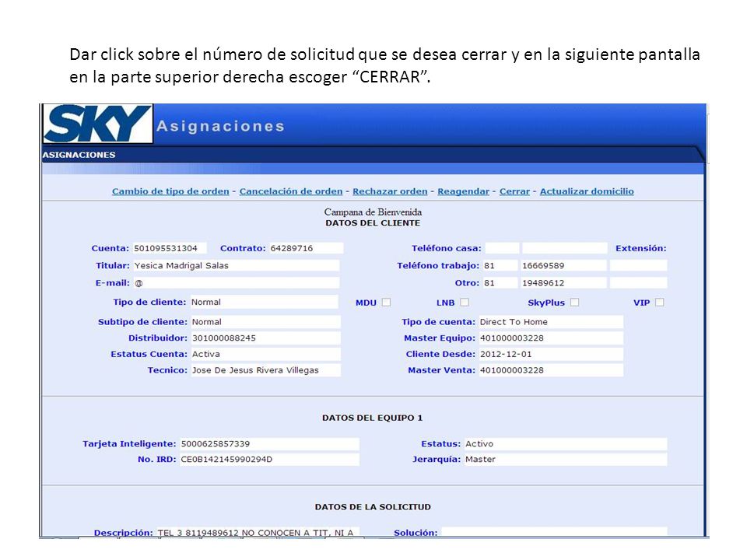Click the Otro extension field
Image resolution: width=747 pixels, height=560 pixels.
pyautogui.click(x=638, y=283)
